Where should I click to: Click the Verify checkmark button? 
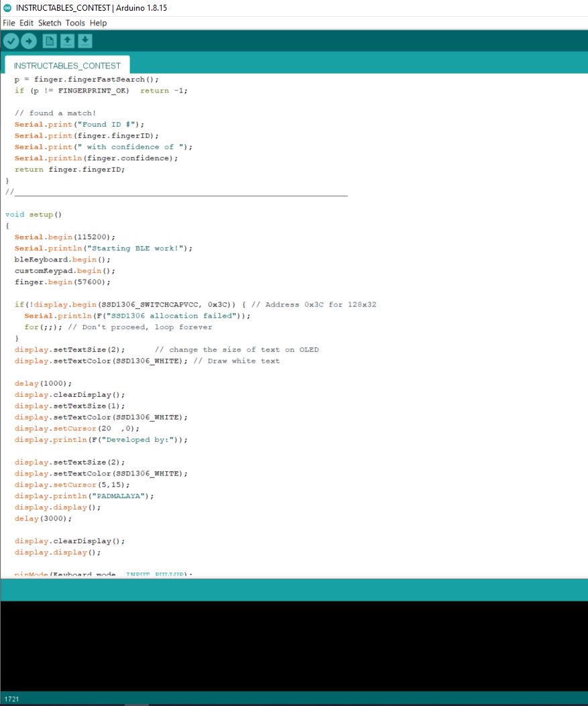(x=11, y=42)
